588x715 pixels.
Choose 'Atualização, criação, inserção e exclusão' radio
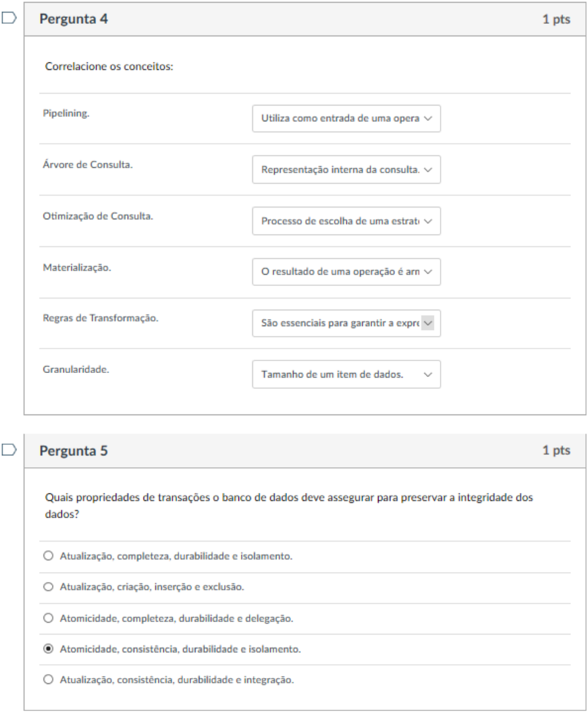point(48,586)
